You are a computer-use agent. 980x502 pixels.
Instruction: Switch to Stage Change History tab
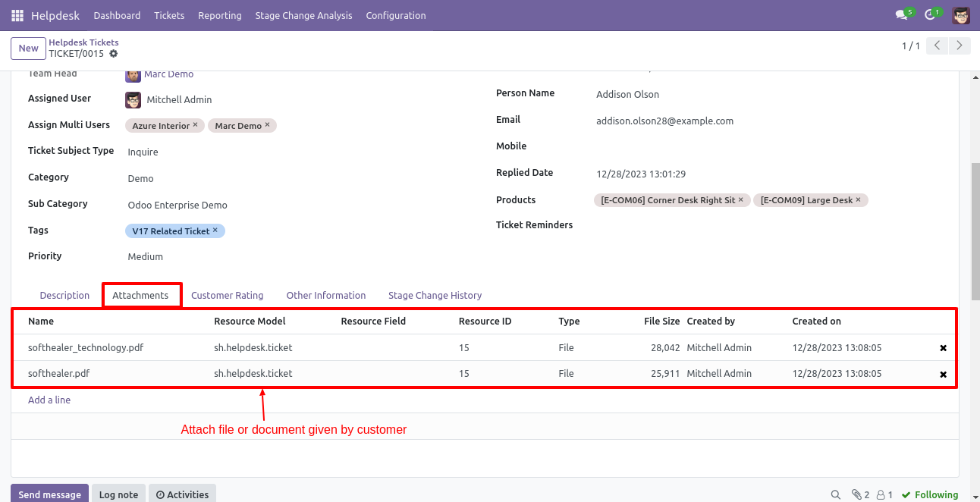click(x=435, y=295)
